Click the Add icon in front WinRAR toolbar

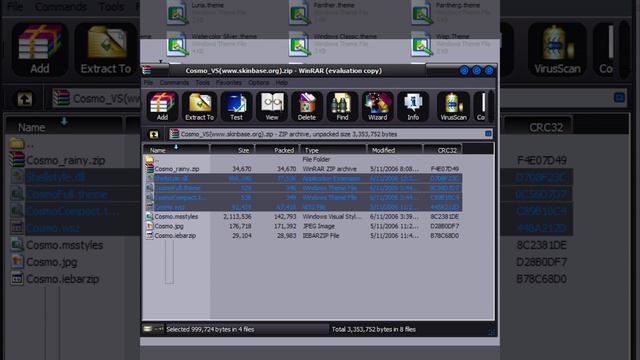162,107
